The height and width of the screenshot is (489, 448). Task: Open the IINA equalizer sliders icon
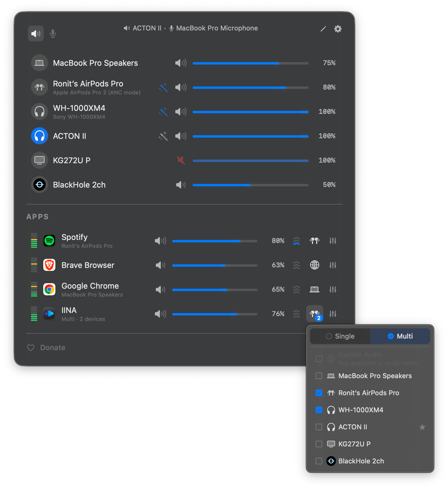tap(333, 314)
